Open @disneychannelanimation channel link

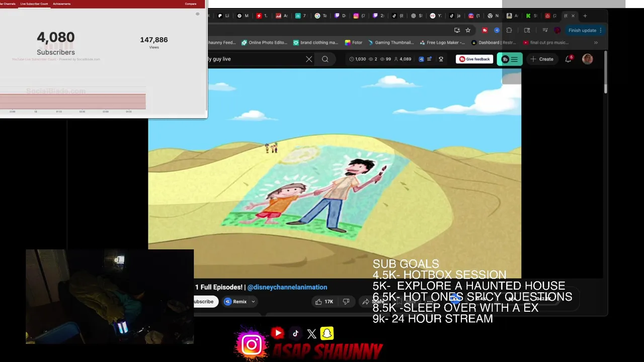coord(287,287)
